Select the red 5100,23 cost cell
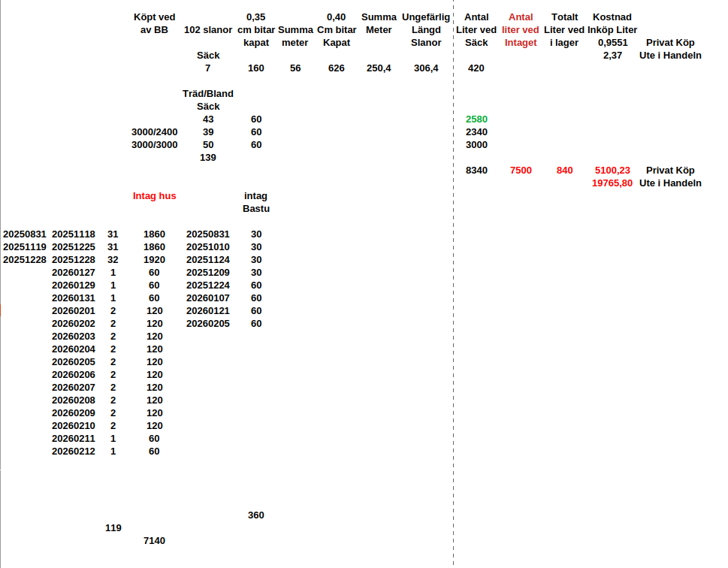This screenshot has height=568, width=728. click(612, 171)
